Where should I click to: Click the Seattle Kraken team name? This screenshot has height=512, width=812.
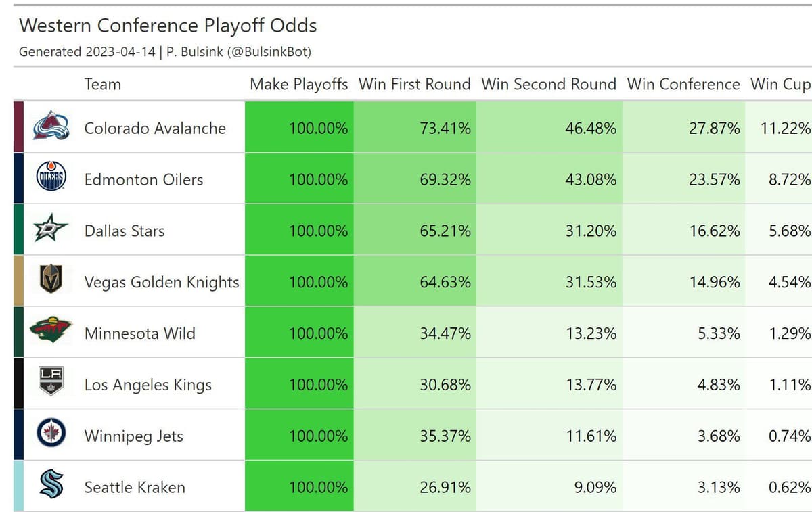point(135,487)
